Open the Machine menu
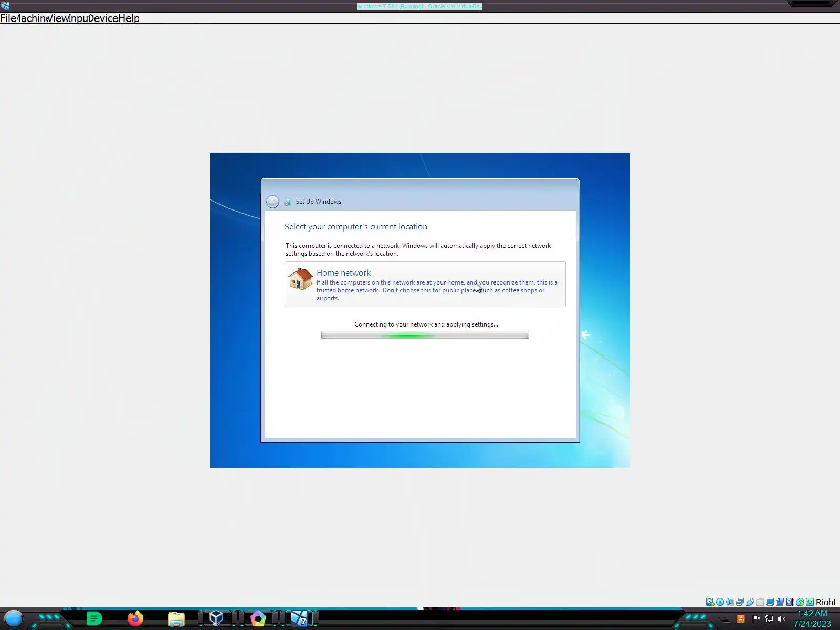Image resolution: width=840 pixels, height=630 pixels. [31, 18]
